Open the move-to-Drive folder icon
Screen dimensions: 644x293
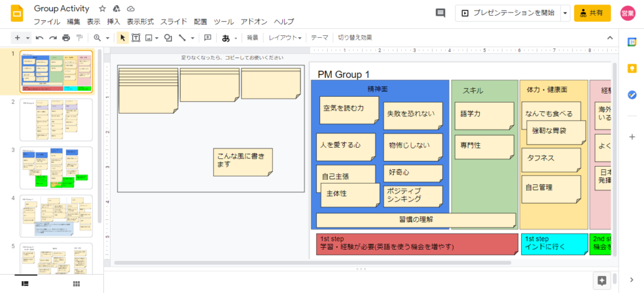click(116, 9)
